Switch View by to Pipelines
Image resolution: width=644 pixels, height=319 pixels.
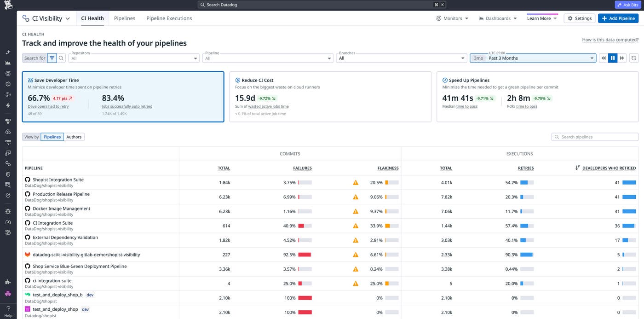(52, 137)
